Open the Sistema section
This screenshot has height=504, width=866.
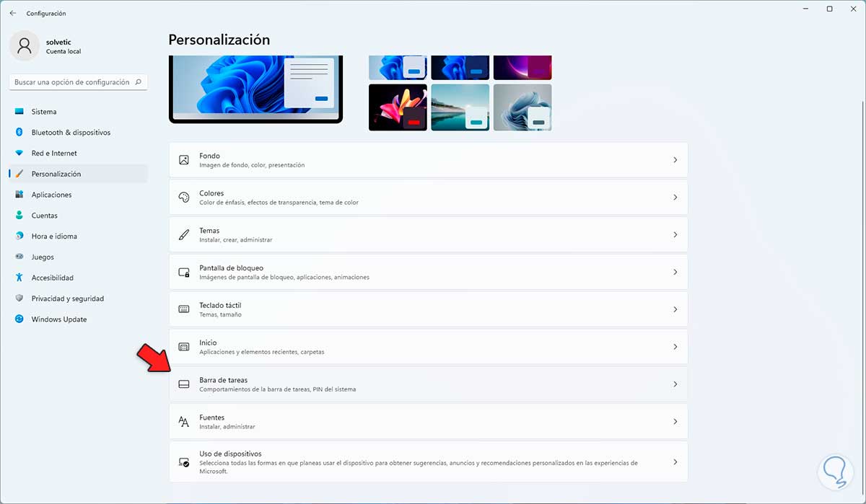click(78, 112)
